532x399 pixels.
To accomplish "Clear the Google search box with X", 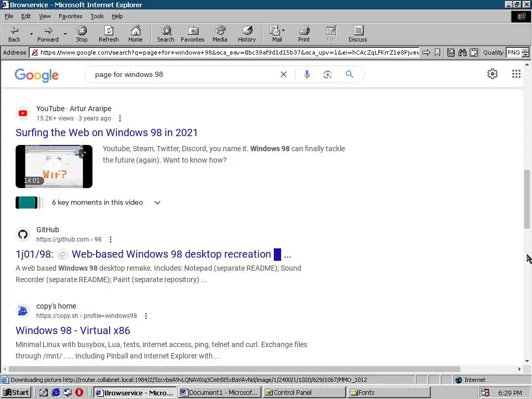I will point(284,74).
